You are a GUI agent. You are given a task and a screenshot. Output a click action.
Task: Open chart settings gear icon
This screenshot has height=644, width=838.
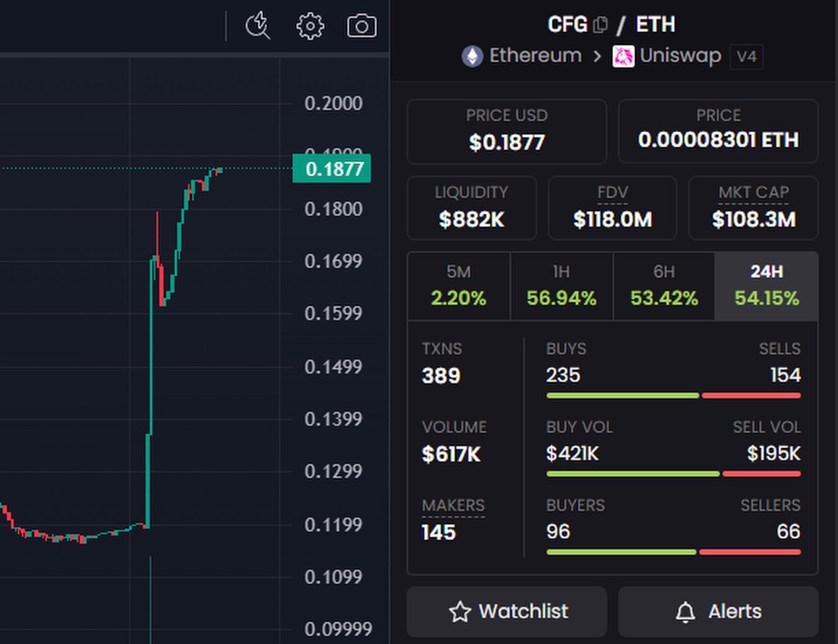[x=310, y=26]
